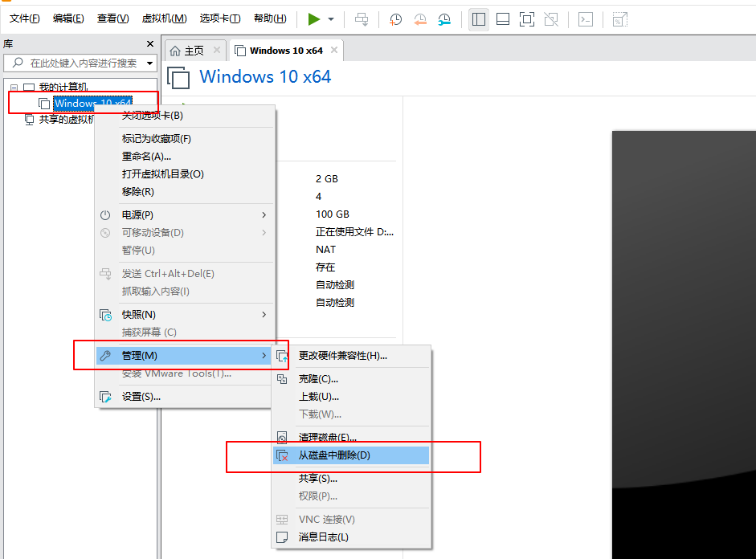The image size is (756, 559).
Task: Click the green power-on play button
Action: point(314,19)
